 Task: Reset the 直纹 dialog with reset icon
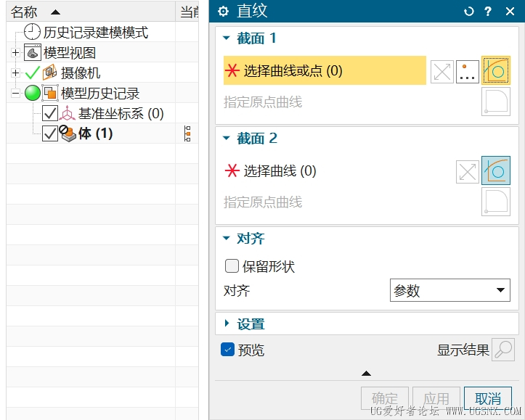point(469,12)
